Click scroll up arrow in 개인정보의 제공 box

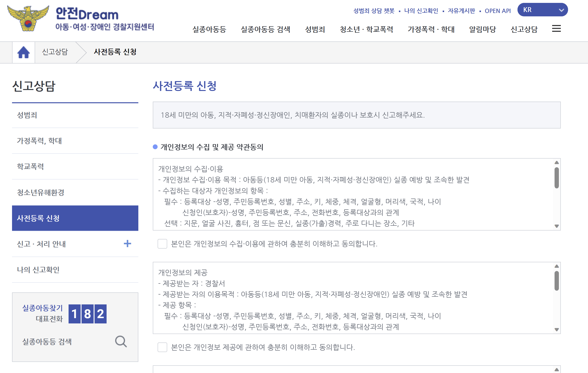coord(556,266)
